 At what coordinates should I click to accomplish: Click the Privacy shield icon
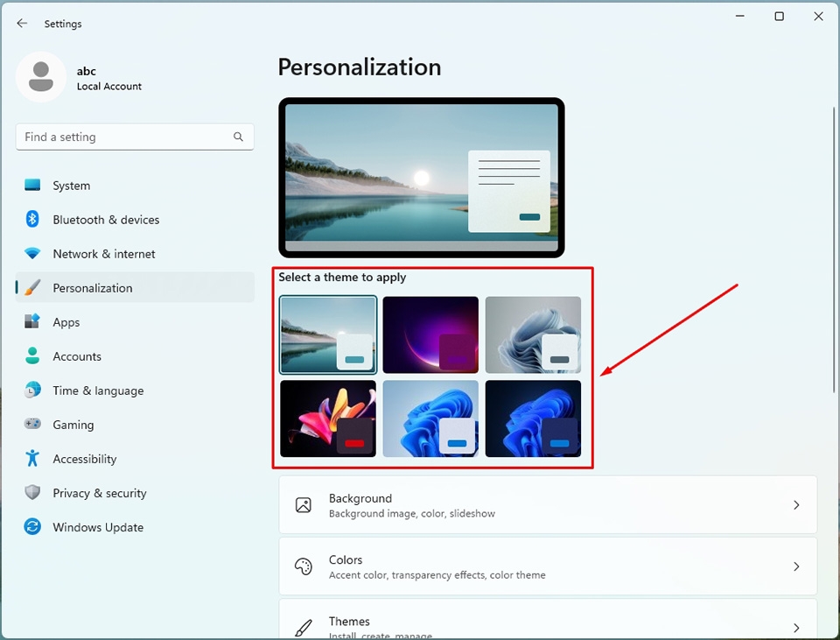point(32,493)
